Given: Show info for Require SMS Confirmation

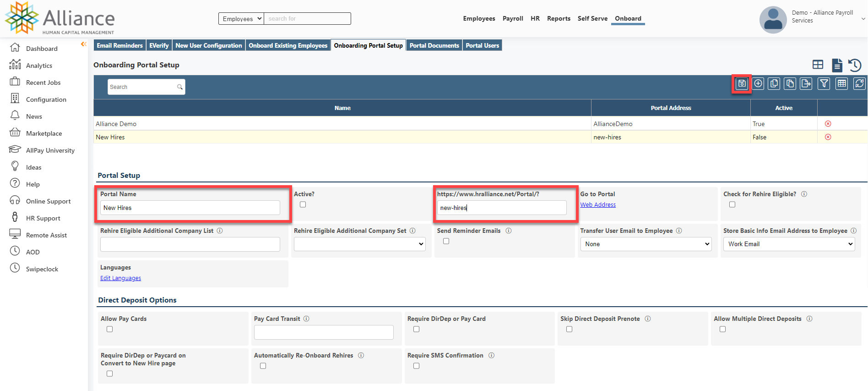Looking at the screenshot, I should tap(491, 355).
